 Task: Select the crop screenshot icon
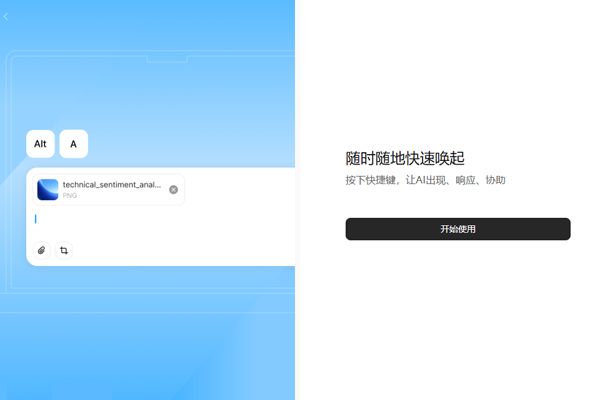click(64, 250)
